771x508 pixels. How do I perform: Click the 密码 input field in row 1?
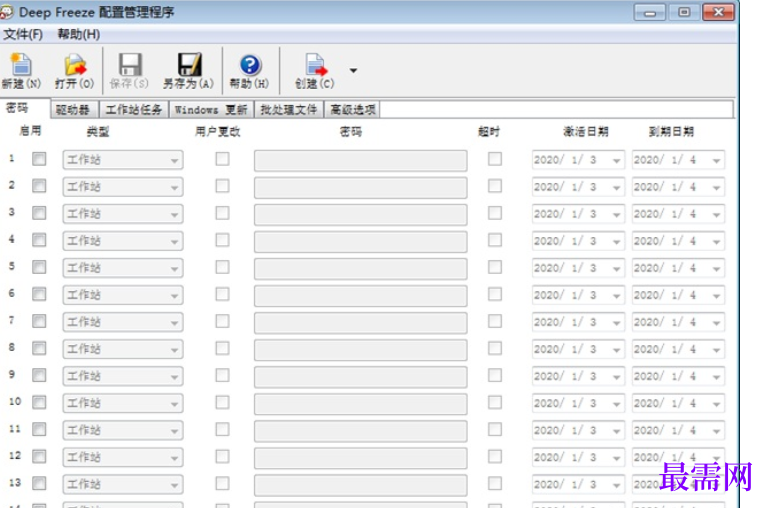tap(360, 161)
